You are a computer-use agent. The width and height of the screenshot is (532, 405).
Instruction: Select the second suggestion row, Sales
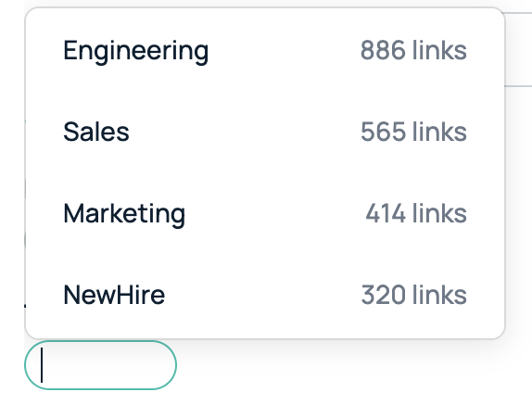pyautogui.click(x=265, y=132)
